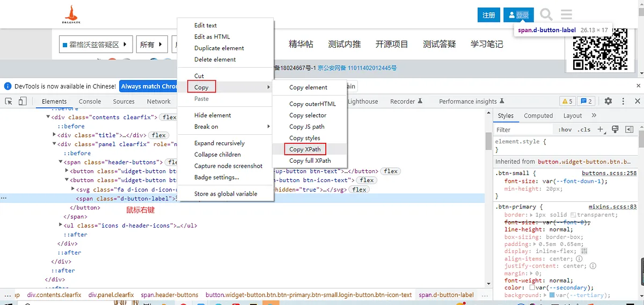Open mixins.scss:83 source link
The width and height of the screenshot is (644, 305).
click(x=612, y=207)
